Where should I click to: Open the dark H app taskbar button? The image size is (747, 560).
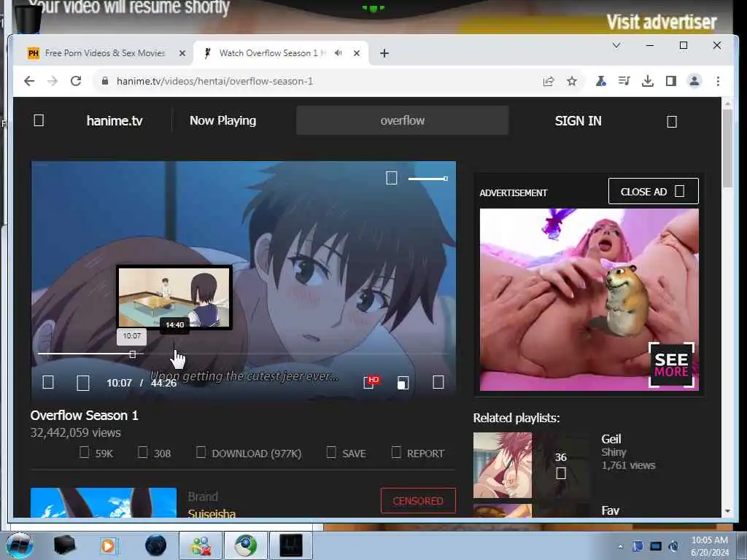click(x=291, y=545)
